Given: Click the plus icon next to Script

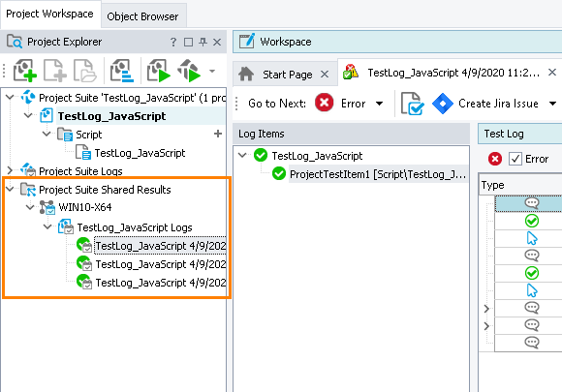Looking at the screenshot, I should coord(218,134).
